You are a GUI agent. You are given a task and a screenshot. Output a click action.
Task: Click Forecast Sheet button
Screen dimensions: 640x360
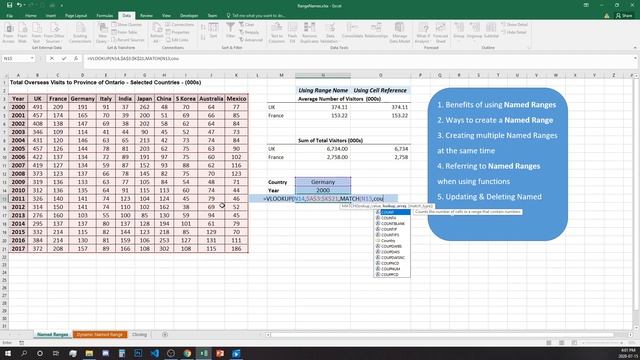pyautogui.click(x=440, y=33)
